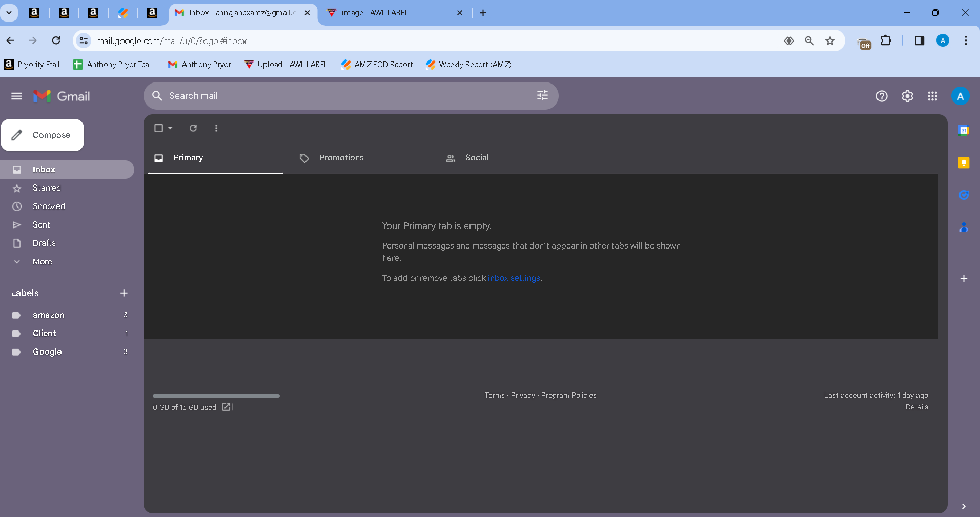Click the Chrome address bar URL
Viewport: 980px width, 517px height.
pyautogui.click(x=172, y=41)
